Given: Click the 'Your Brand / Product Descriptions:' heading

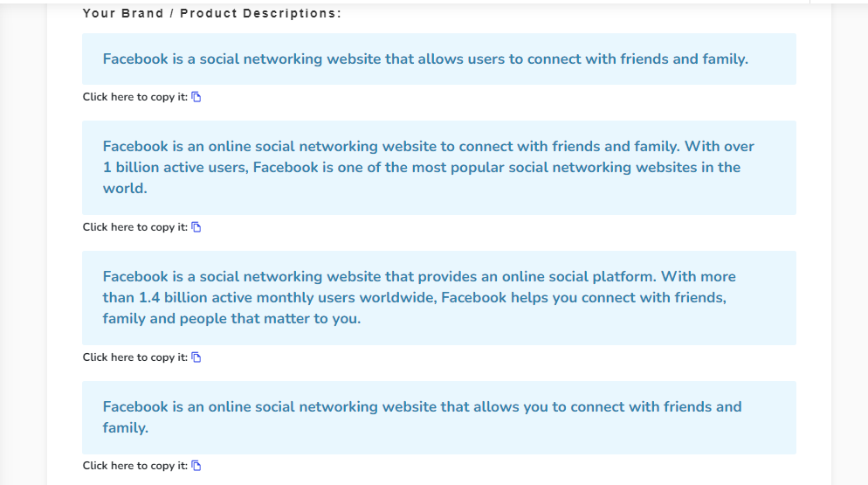Looking at the screenshot, I should [x=212, y=14].
